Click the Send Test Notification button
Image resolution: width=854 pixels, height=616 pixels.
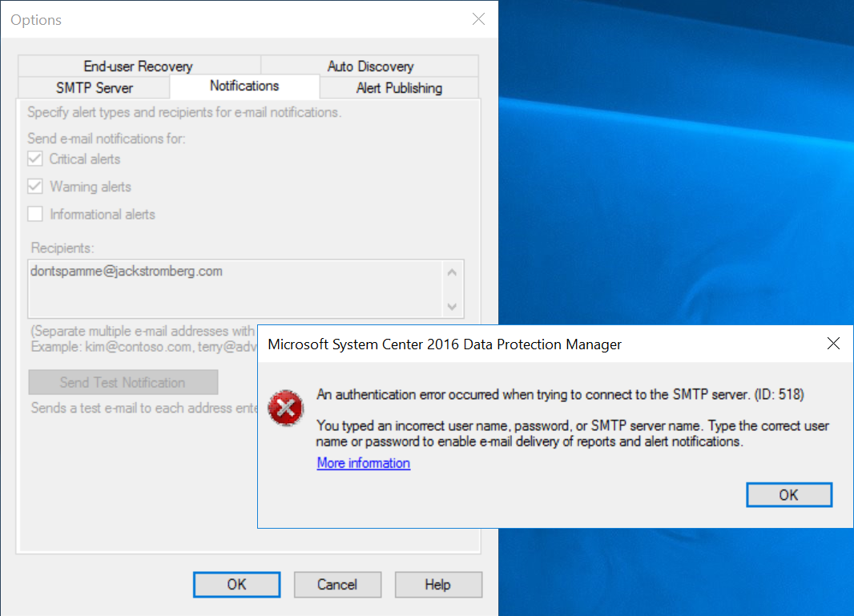[x=123, y=382]
